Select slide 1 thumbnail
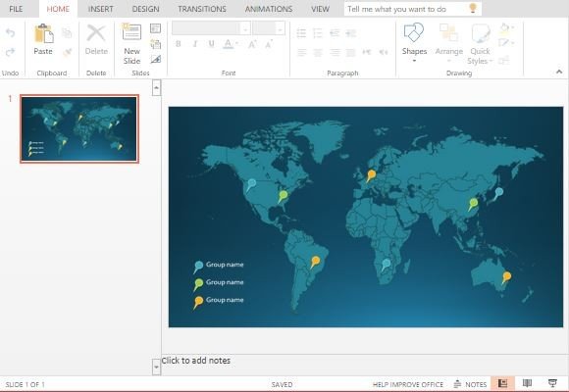Image resolution: width=569 pixels, height=392 pixels. [79, 128]
